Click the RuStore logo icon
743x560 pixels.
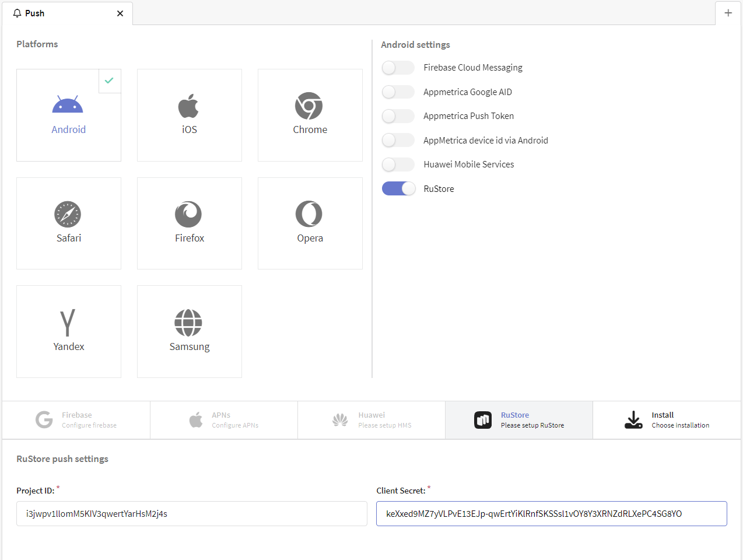coord(483,420)
